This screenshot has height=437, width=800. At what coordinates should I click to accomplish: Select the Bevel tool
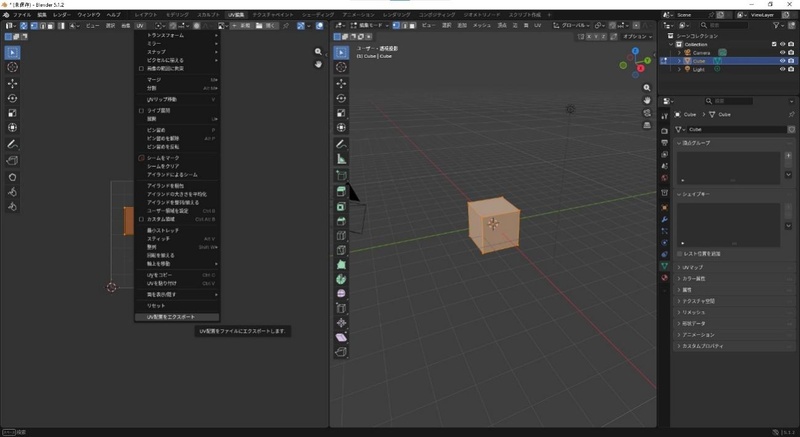341,221
